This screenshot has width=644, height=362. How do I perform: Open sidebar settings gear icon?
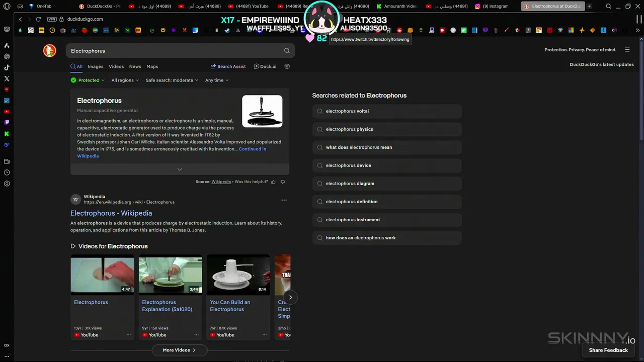click(x=7, y=184)
